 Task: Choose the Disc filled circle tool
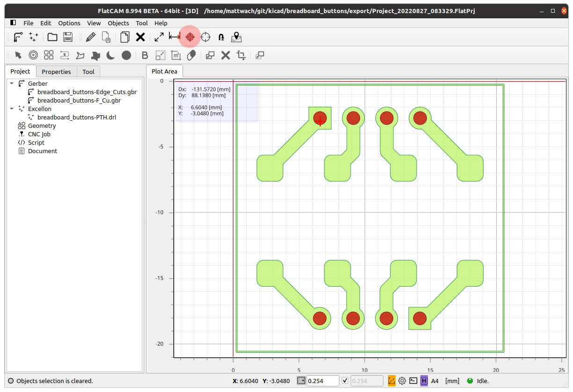point(126,55)
